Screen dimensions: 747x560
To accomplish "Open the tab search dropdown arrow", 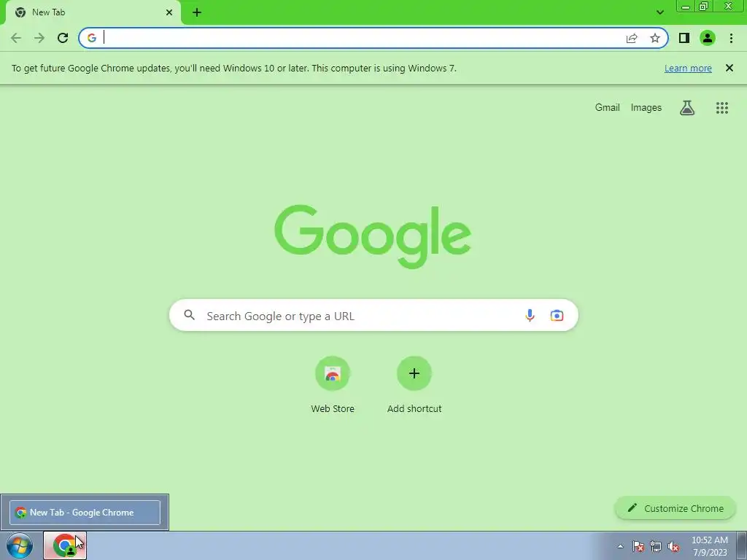I will pos(659,12).
